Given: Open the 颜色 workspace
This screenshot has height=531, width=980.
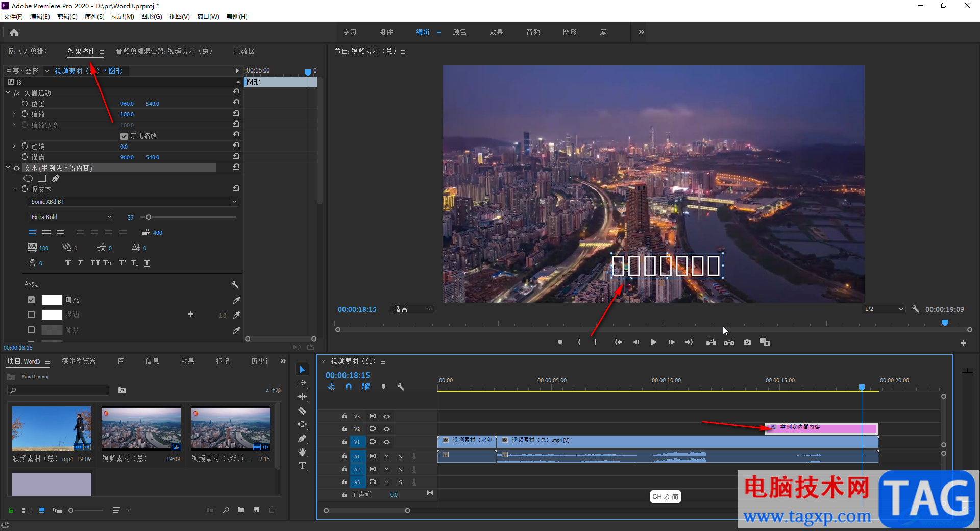Looking at the screenshot, I should pyautogui.click(x=459, y=32).
